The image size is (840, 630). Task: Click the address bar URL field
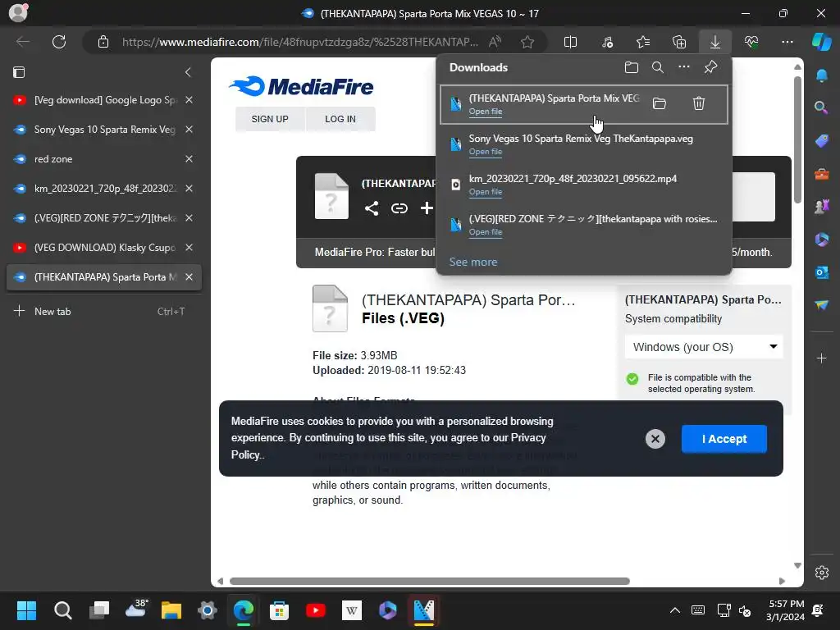300,42
